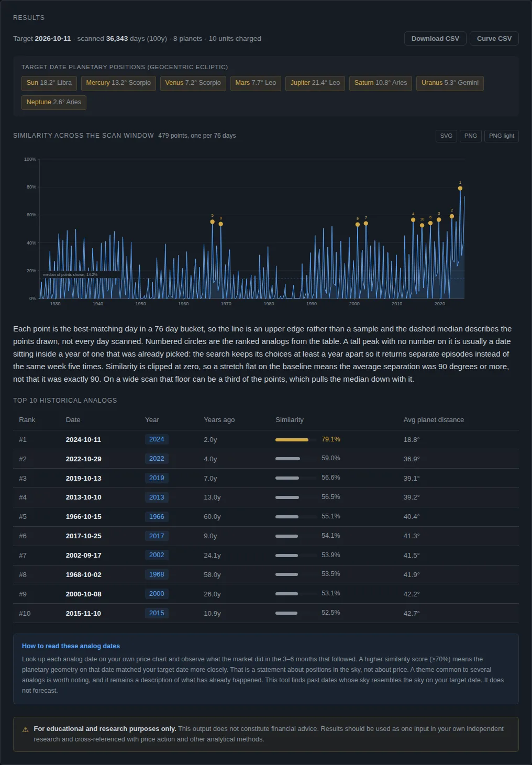The width and height of the screenshot is (532, 765).
Task: Export the chart with the PNG button
Action: coord(471,136)
